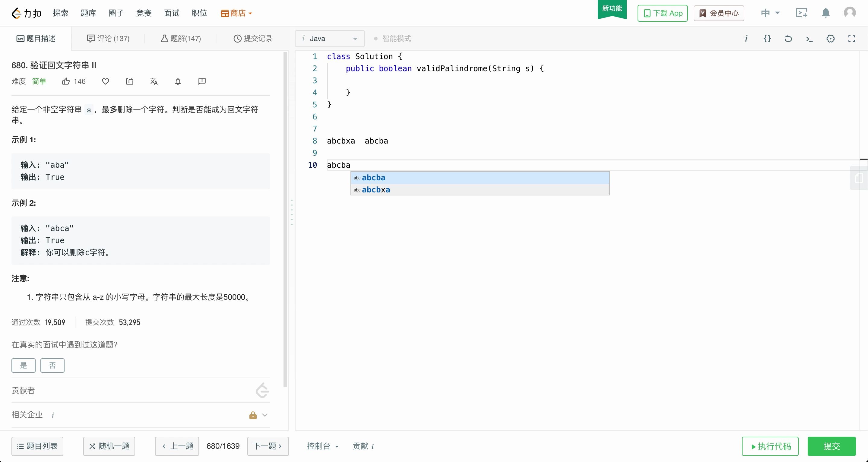Open the Java language dropdown

click(x=329, y=38)
